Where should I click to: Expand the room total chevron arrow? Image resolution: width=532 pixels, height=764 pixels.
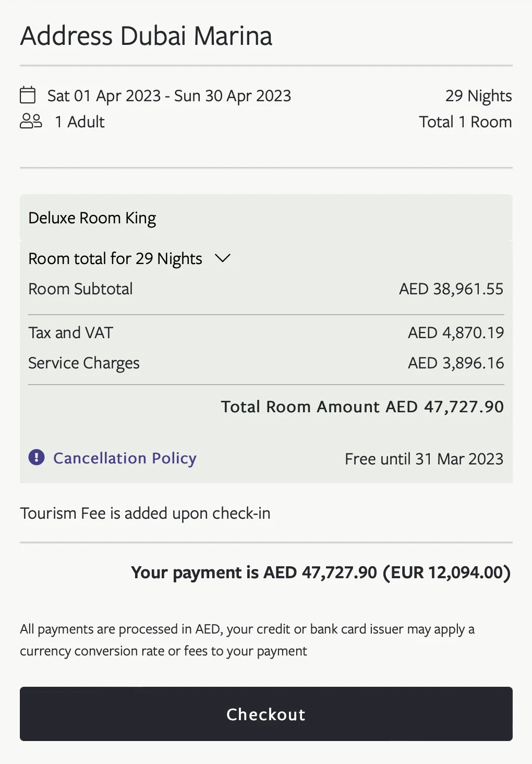click(223, 258)
